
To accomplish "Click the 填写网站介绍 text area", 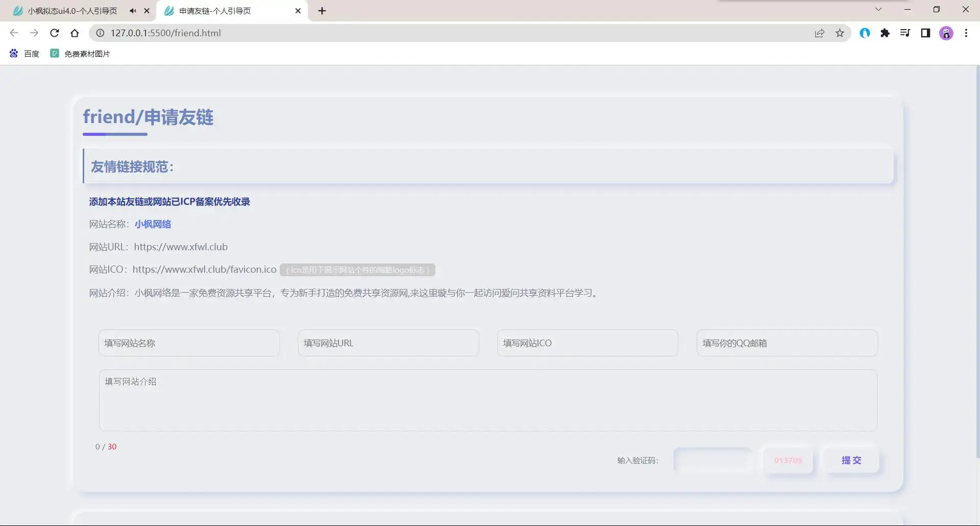I will [487, 400].
